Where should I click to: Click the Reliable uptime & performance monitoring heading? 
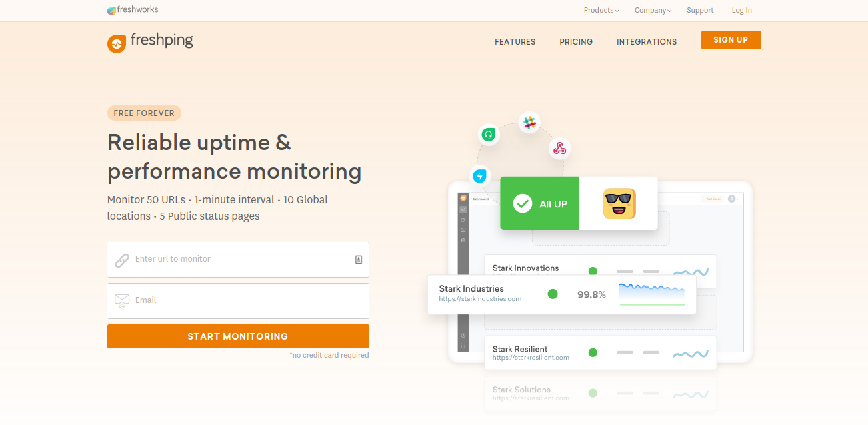point(235,157)
